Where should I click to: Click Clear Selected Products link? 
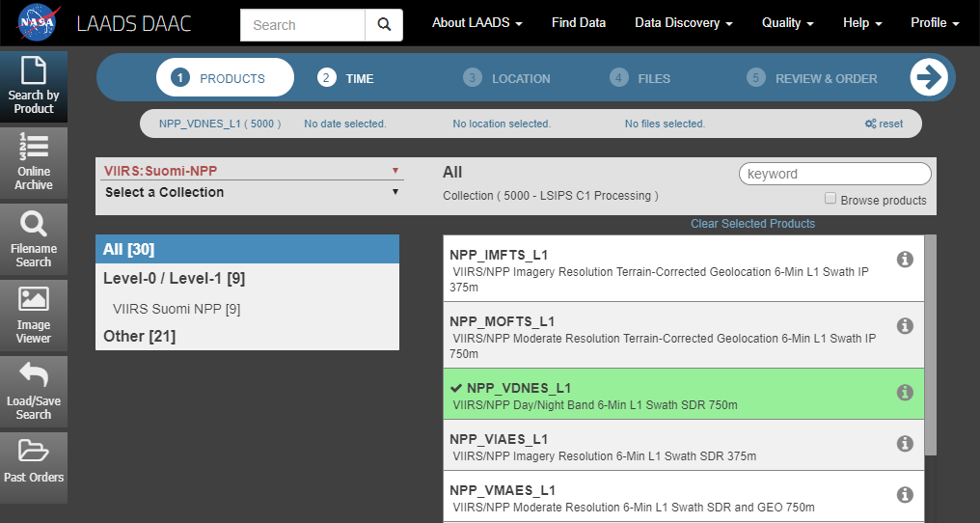click(752, 223)
